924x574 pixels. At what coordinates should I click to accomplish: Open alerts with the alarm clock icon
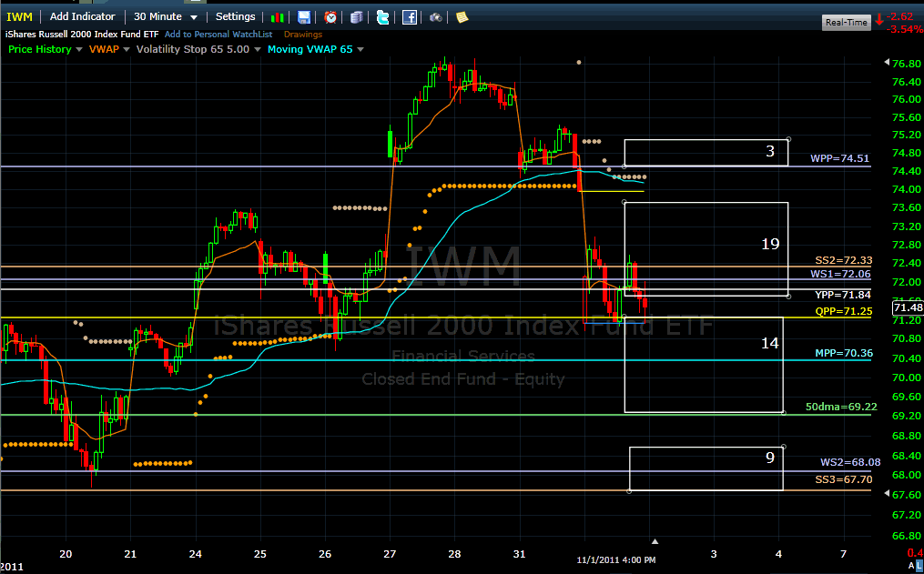point(330,17)
